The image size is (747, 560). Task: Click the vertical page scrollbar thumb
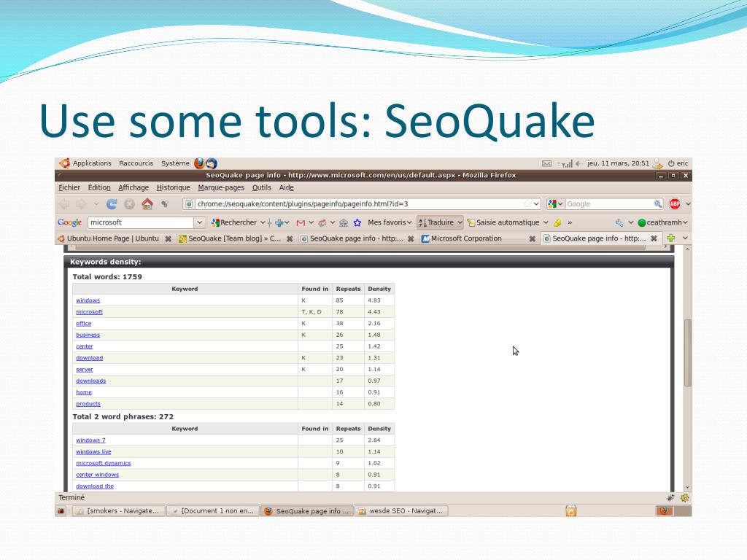click(687, 353)
